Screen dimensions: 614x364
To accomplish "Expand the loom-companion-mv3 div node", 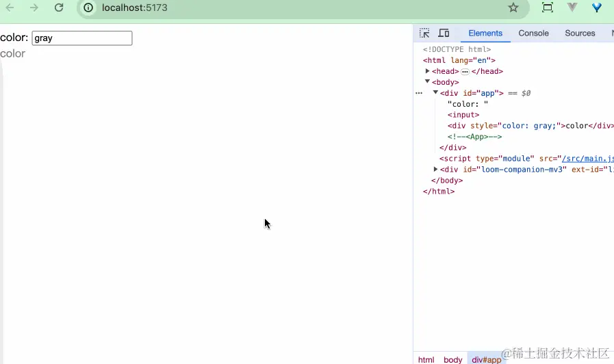I will pos(435,169).
